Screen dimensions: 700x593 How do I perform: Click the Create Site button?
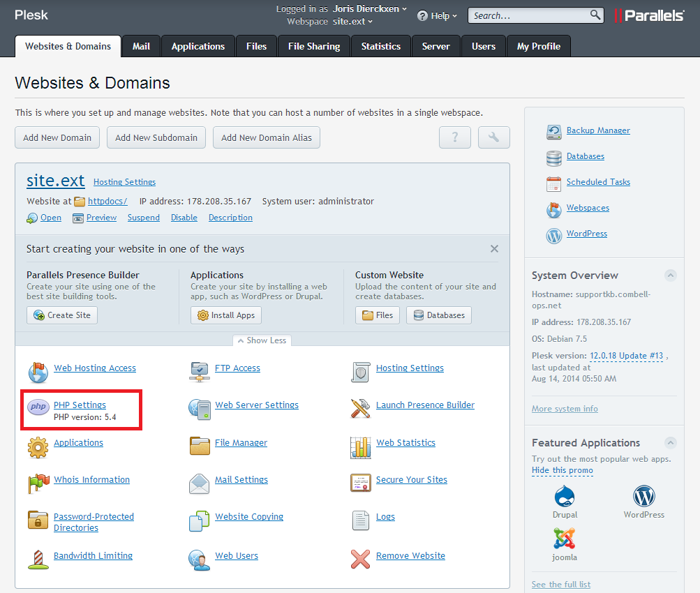[62, 315]
